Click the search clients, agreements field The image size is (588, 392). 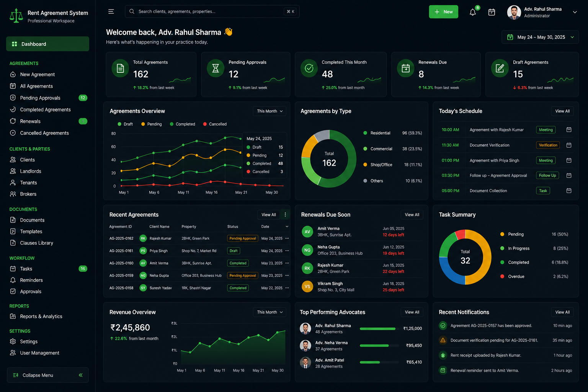point(212,11)
